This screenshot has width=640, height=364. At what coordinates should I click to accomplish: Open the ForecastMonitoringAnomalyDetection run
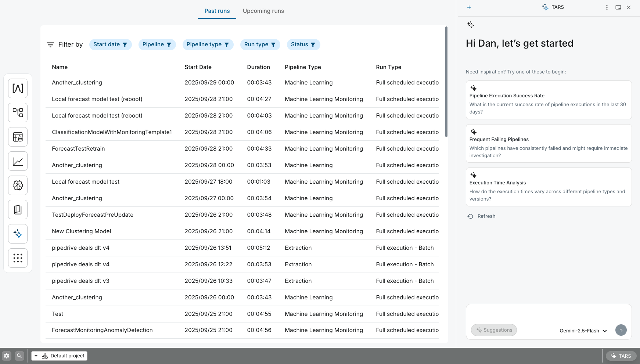coord(242,330)
